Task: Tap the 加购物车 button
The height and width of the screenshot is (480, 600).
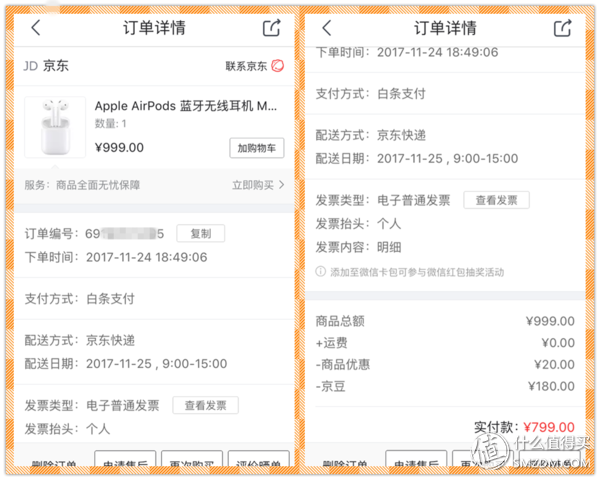Action: coord(257,148)
